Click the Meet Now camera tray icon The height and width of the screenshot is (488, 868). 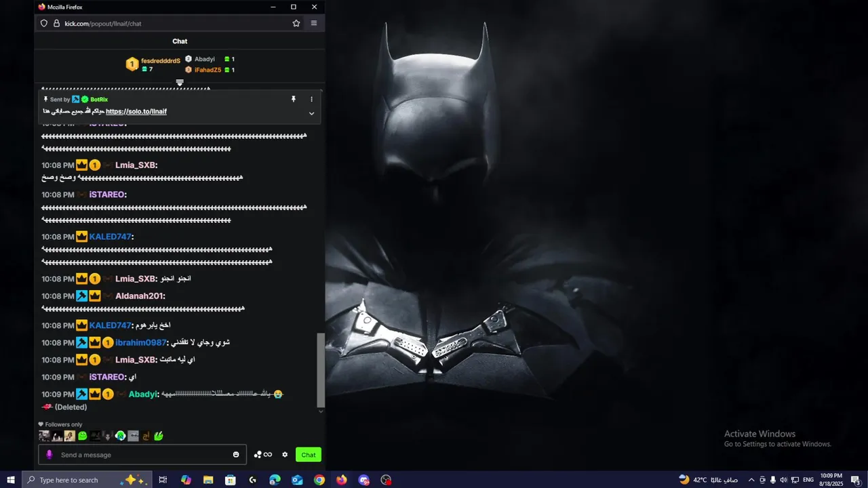pos(762,480)
